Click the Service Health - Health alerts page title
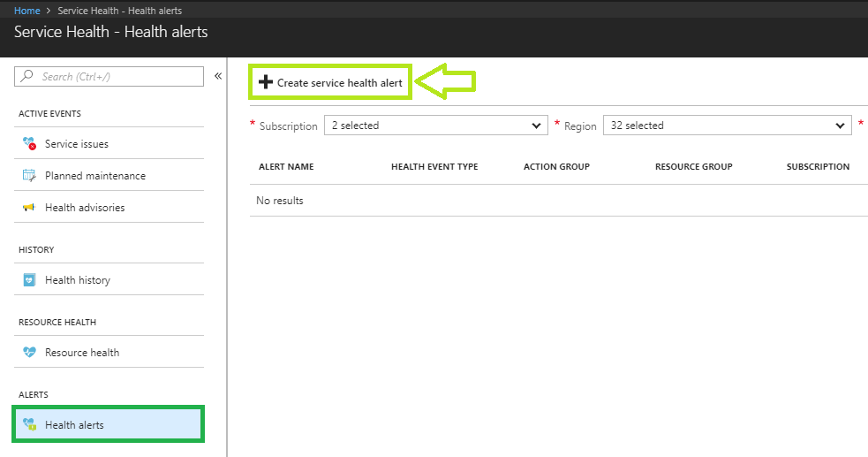This screenshot has width=868, height=457. (110, 32)
